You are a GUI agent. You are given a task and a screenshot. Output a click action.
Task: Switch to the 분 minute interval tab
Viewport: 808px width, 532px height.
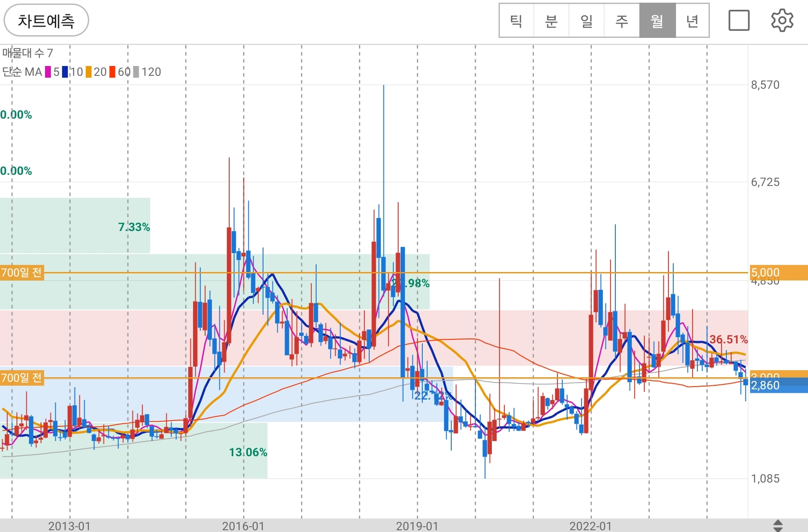coord(552,21)
